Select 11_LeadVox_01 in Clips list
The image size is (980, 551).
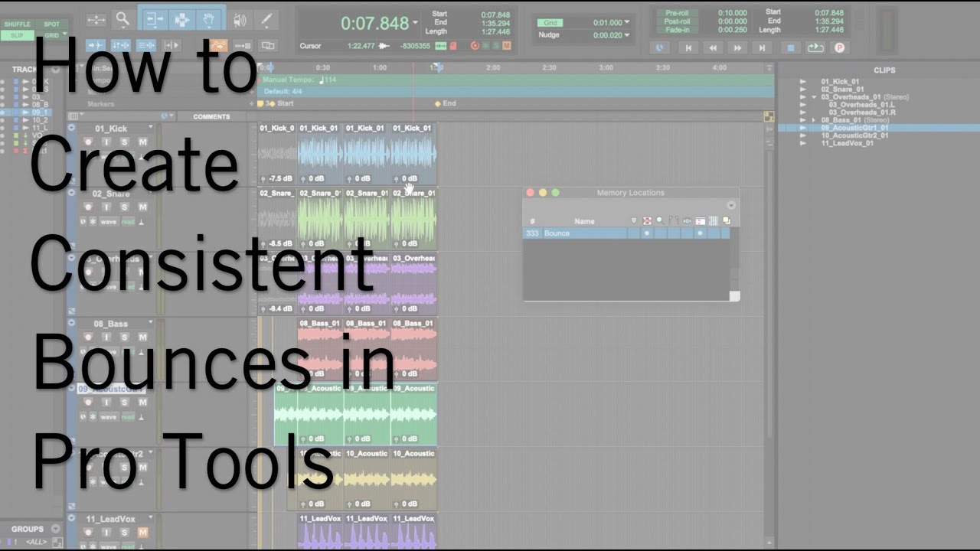847,143
